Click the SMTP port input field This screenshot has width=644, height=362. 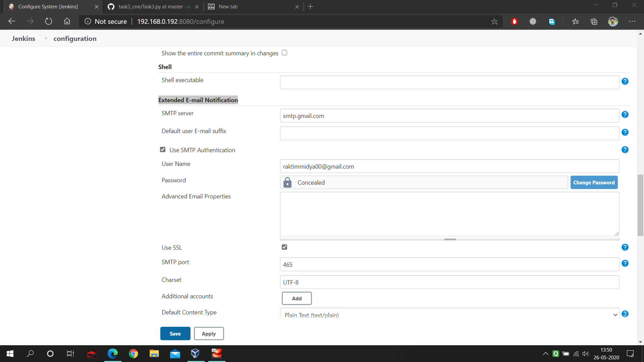tap(449, 264)
